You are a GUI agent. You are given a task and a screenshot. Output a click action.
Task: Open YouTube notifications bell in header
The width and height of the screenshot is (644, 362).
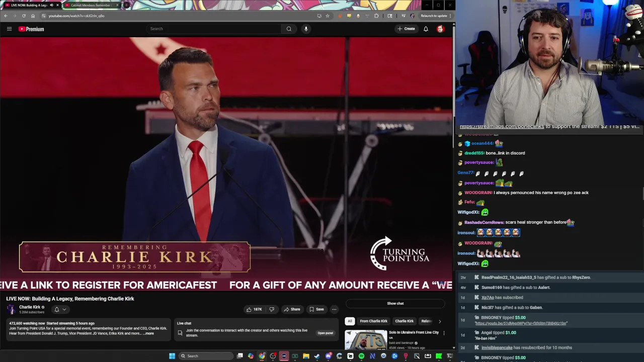point(426,29)
